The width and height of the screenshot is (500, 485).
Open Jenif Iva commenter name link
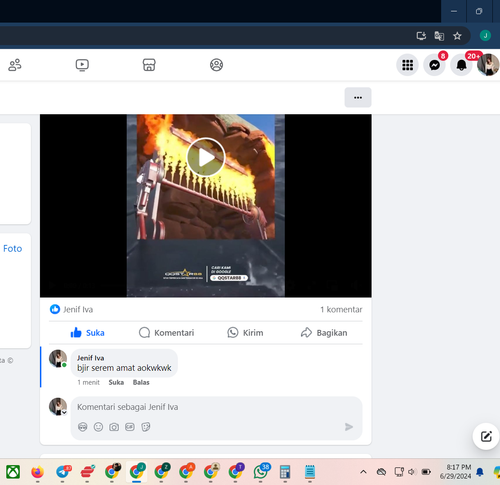point(90,358)
